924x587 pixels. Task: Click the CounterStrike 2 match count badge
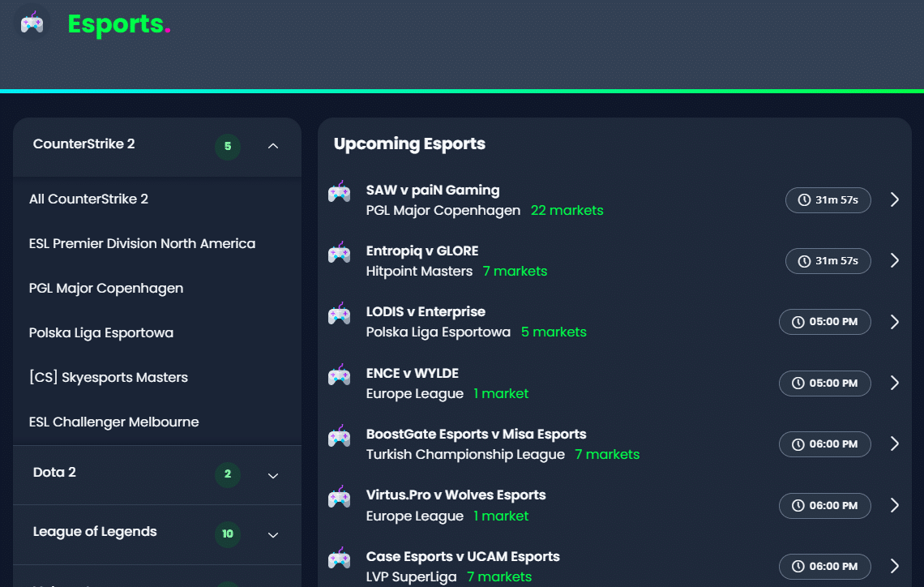coord(228,147)
